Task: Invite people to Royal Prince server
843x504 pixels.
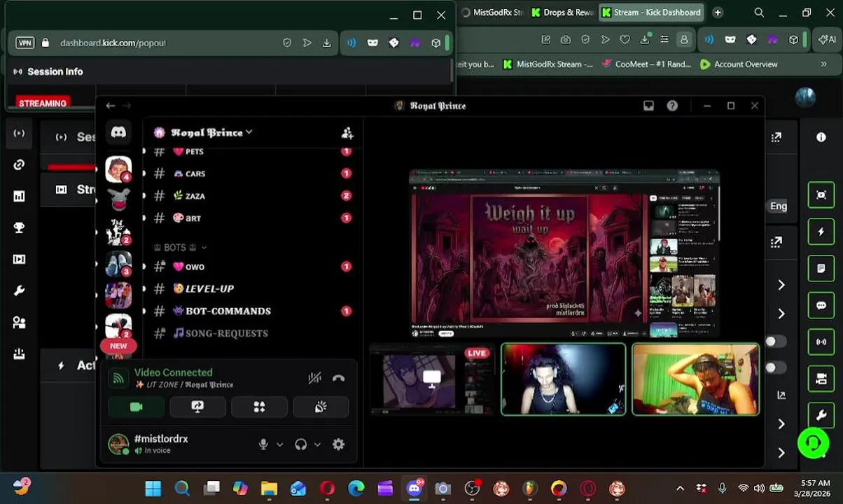Action: coord(347,133)
